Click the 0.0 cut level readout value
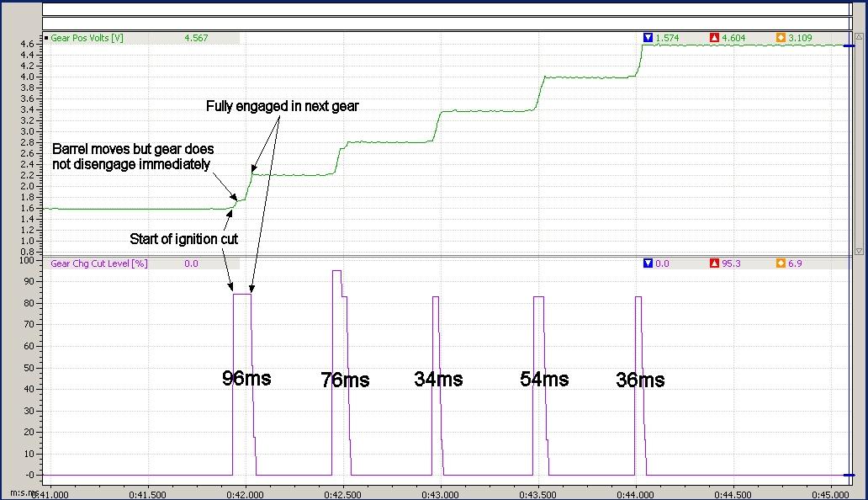This screenshot has width=868, height=500. coord(191,263)
